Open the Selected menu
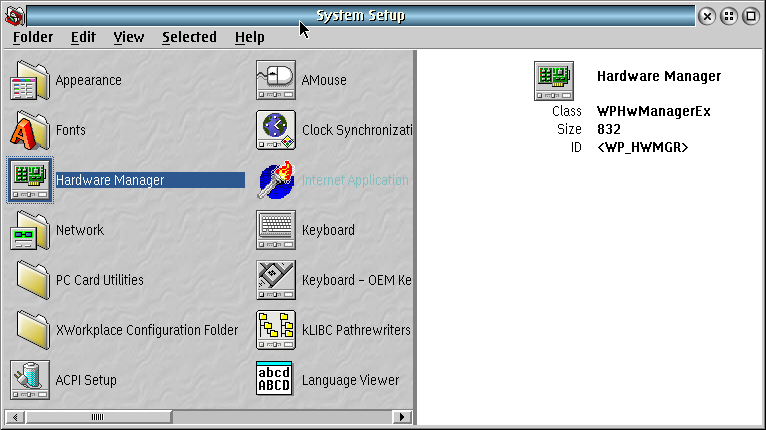 (189, 37)
